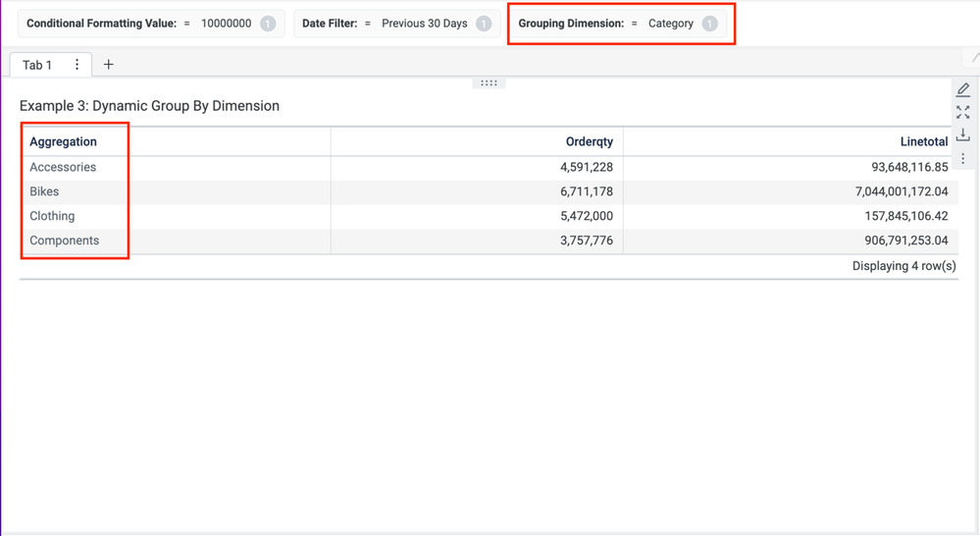Open Conditional Formatting Value filter
Screen dimensions: 980x536
coord(151,24)
